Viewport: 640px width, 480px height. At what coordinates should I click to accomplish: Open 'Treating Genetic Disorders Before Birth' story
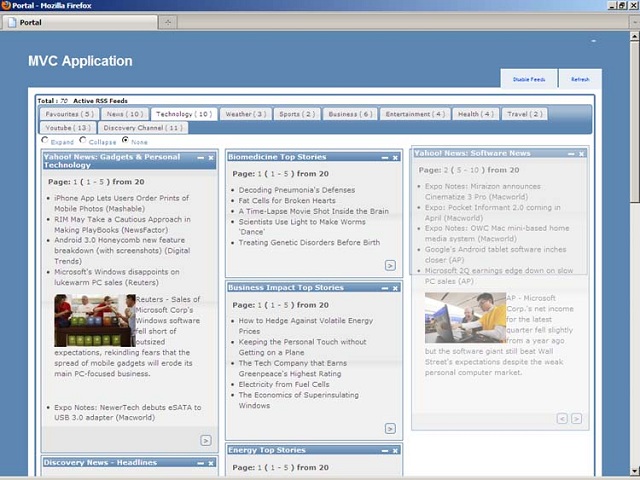[x=309, y=242]
